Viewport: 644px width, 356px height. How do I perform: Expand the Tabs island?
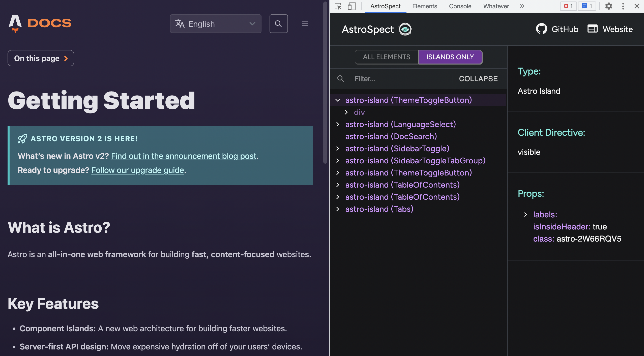coord(338,209)
